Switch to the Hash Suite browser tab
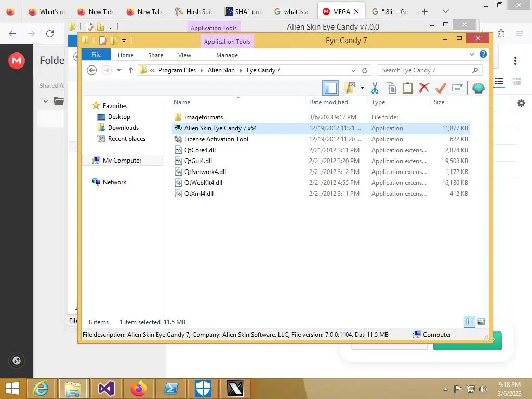This screenshot has width=532, height=399. pos(193,12)
